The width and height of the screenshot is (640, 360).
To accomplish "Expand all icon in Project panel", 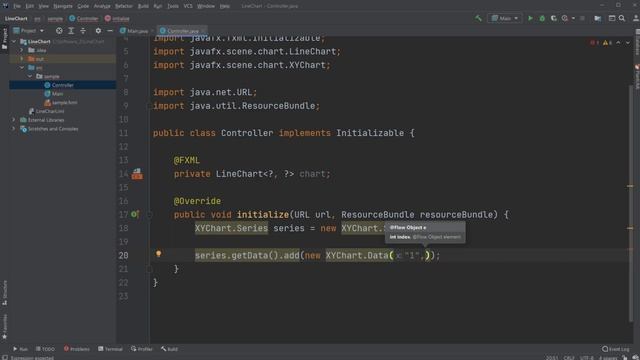I will click(71, 31).
